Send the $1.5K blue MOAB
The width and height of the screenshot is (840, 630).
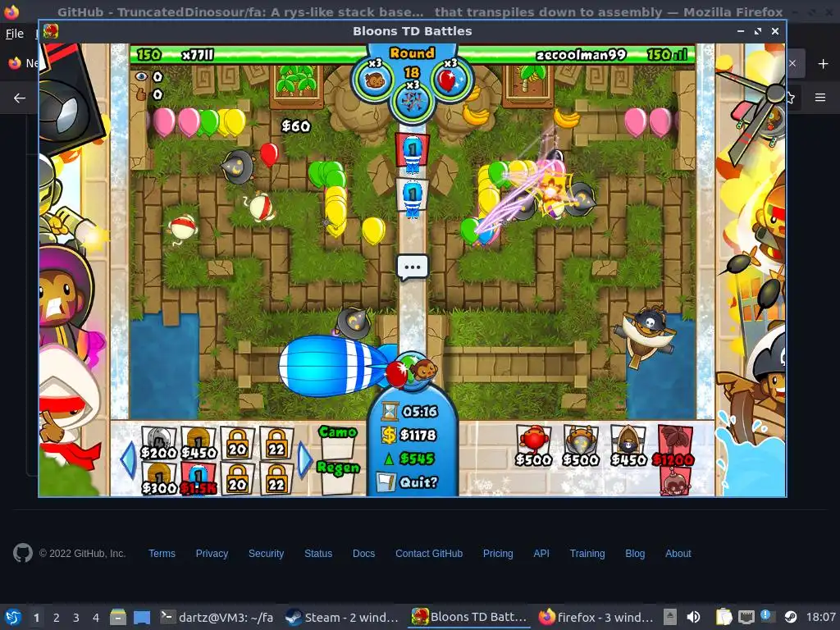[x=199, y=478]
